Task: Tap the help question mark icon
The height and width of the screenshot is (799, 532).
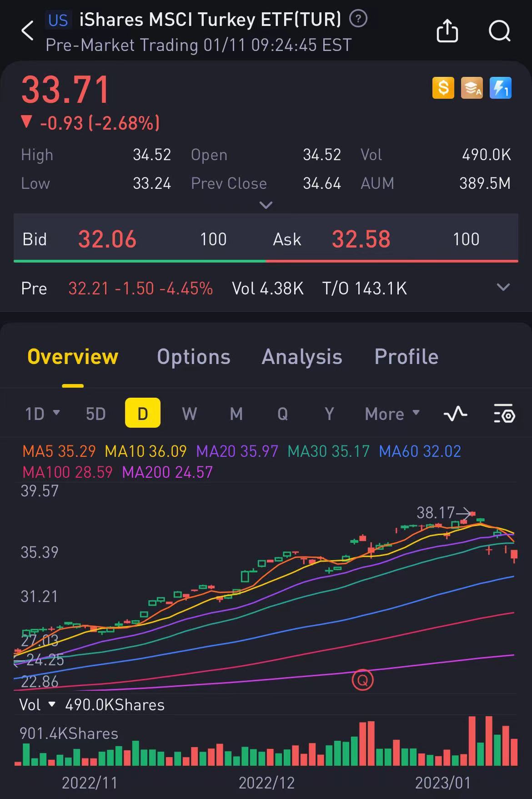Action: click(358, 19)
